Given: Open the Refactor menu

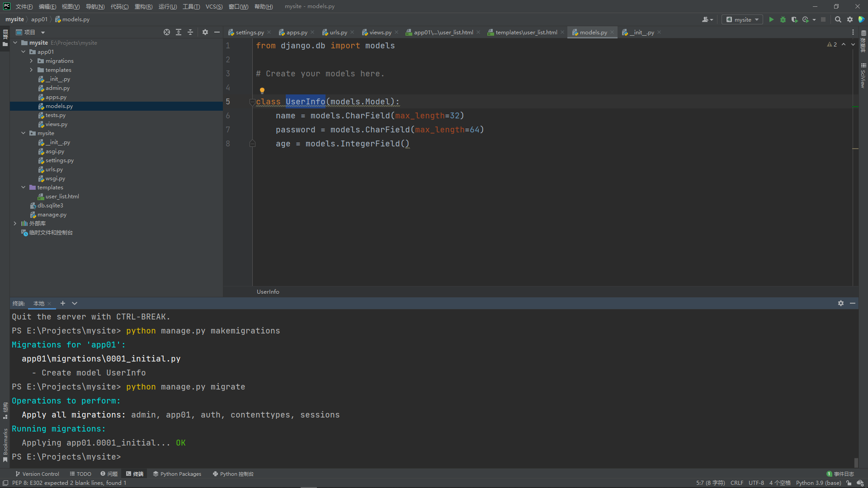Looking at the screenshot, I should point(143,6).
